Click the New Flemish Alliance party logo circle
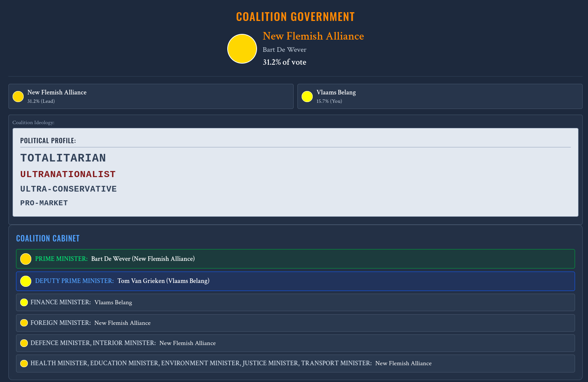This screenshot has height=382, width=588. pyautogui.click(x=242, y=49)
